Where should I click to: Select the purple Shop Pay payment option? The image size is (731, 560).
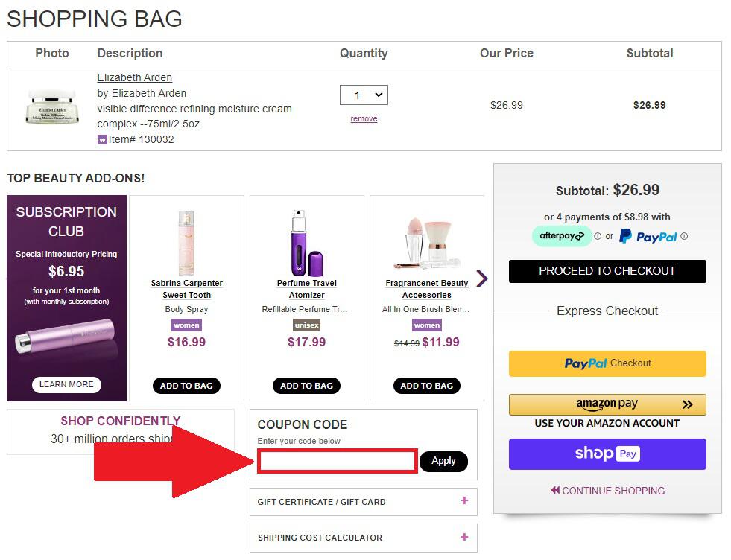click(x=607, y=454)
